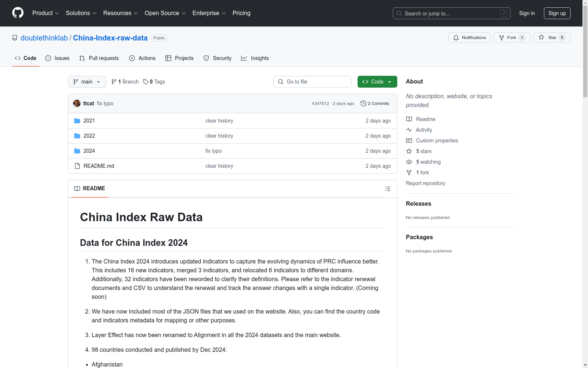Image resolution: width=588 pixels, height=368 pixels.
Task: Click the Sign up button
Action: pos(557,13)
